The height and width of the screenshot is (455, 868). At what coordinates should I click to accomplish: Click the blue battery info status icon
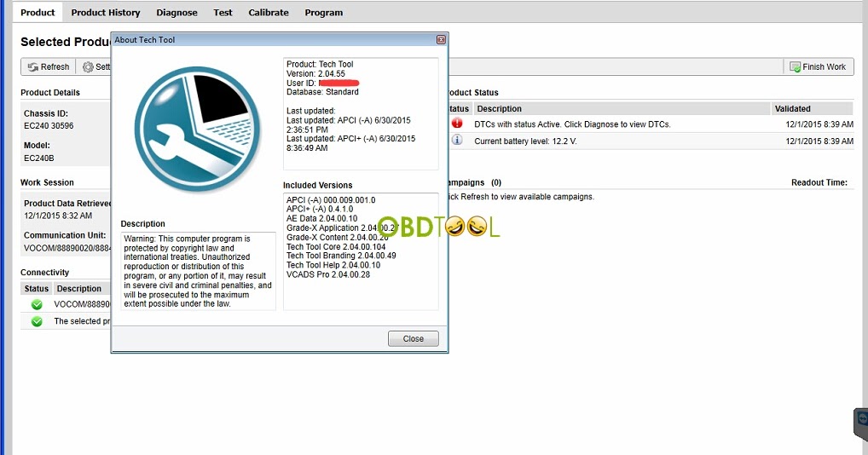[457, 140]
